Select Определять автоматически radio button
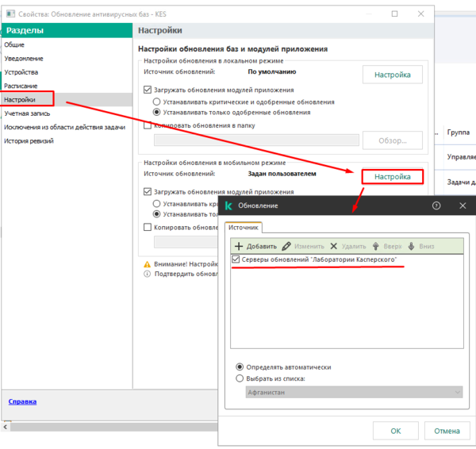This screenshot has height=449, width=476. [240, 367]
